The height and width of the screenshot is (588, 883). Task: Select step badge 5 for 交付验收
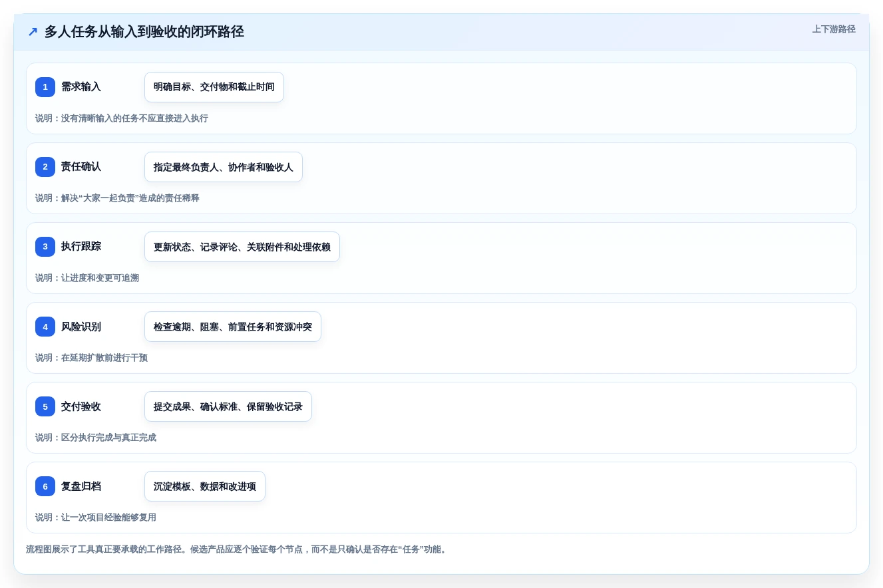coord(45,406)
